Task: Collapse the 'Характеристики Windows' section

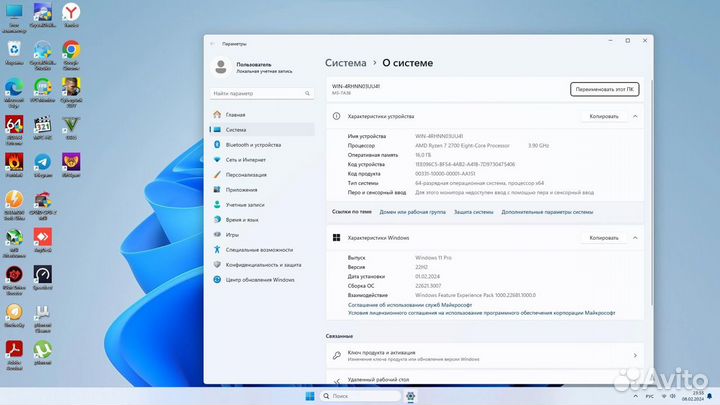Action: [x=635, y=238]
